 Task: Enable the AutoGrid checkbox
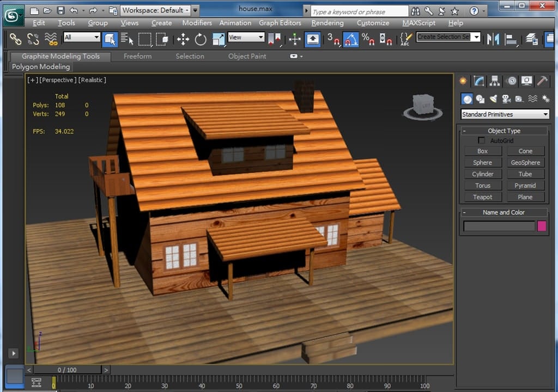coord(481,140)
